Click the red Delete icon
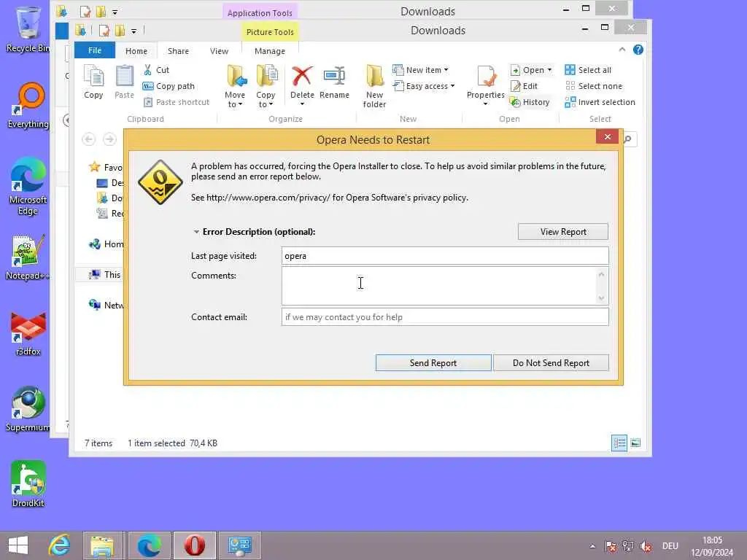The height and width of the screenshot is (560, 747). click(302, 76)
